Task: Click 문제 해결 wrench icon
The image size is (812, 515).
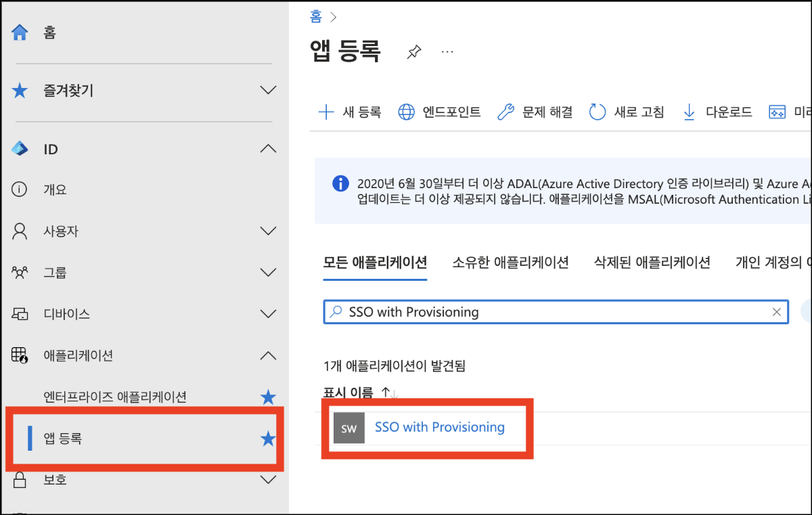Action: pos(505,112)
